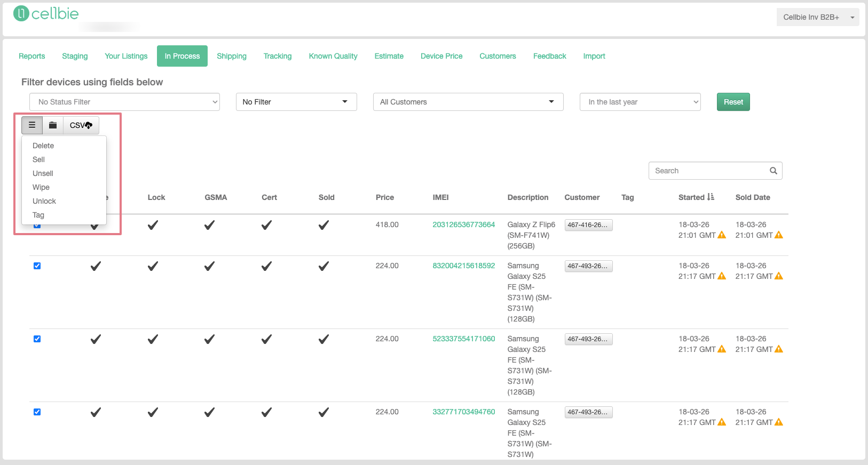868x465 pixels.
Task: Click Sold checkmark for IMEI 832004215618592
Action: pyautogui.click(x=323, y=266)
